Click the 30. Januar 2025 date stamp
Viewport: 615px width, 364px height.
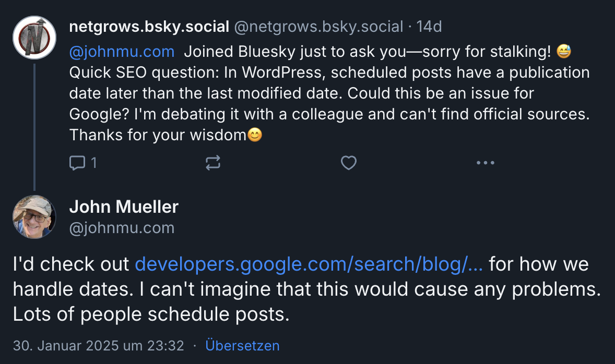coord(98,346)
